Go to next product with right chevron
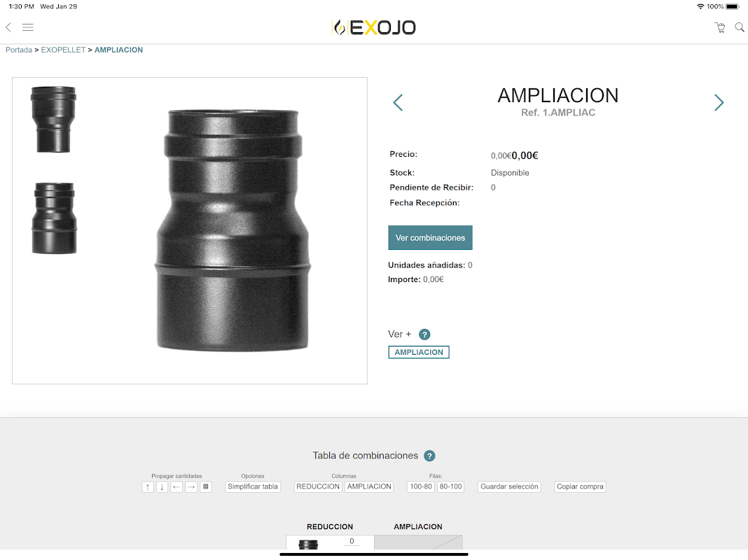The image size is (748, 560). (719, 102)
